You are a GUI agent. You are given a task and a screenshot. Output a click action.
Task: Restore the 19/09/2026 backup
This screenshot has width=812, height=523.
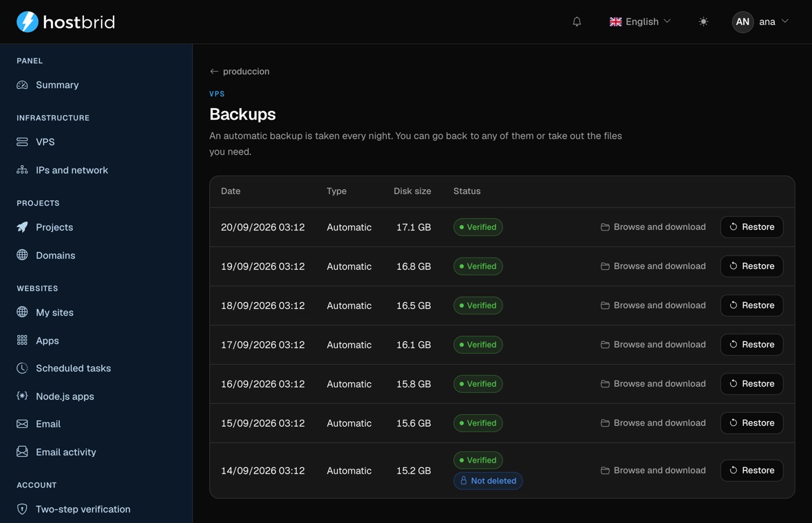751,266
